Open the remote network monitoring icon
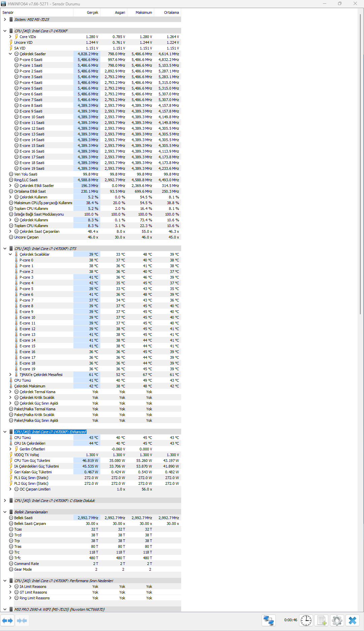Screen dimensions: 364x631 268,620
